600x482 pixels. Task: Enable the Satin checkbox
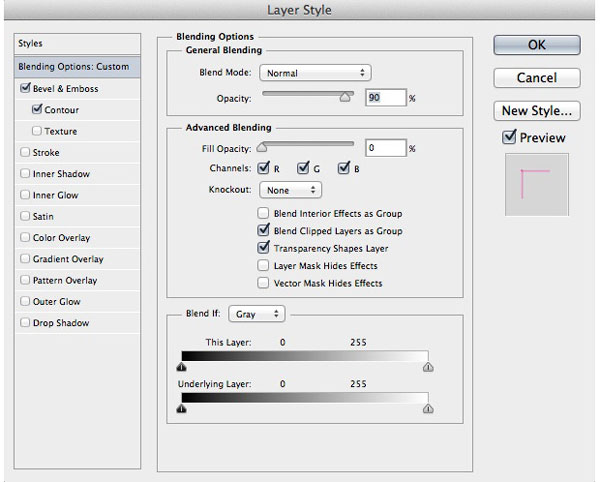click(25, 216)
